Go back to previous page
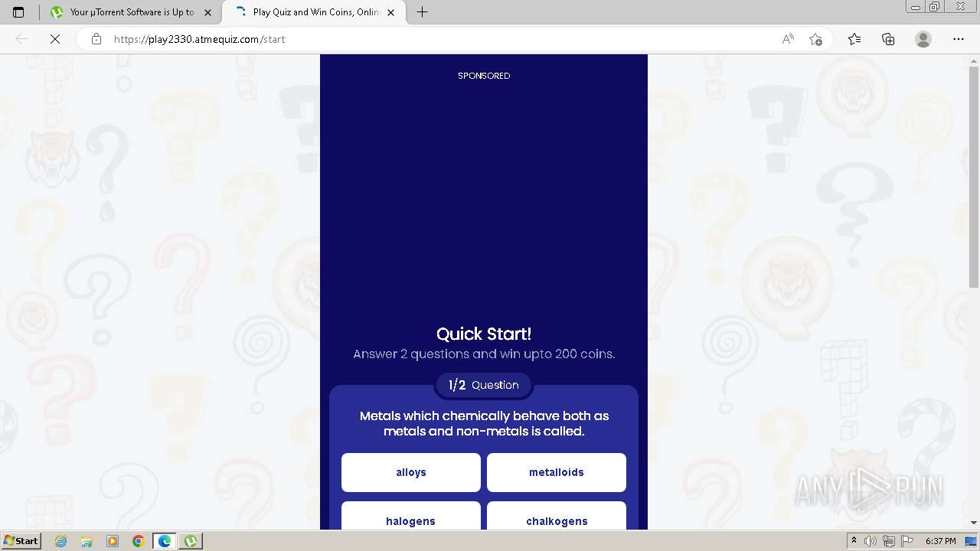980x551 pixels. [21, 39]
